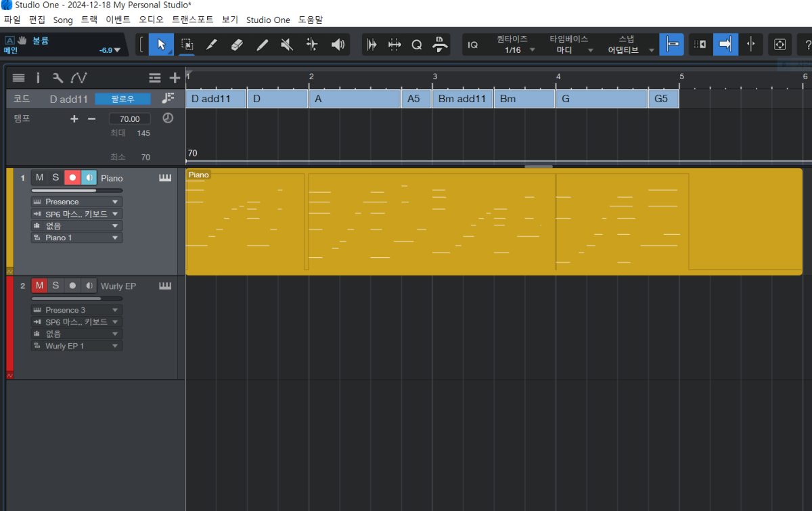Click the tempo clock icon
Image resolution: width=812 pixels, height=511 pixels.
168,118
